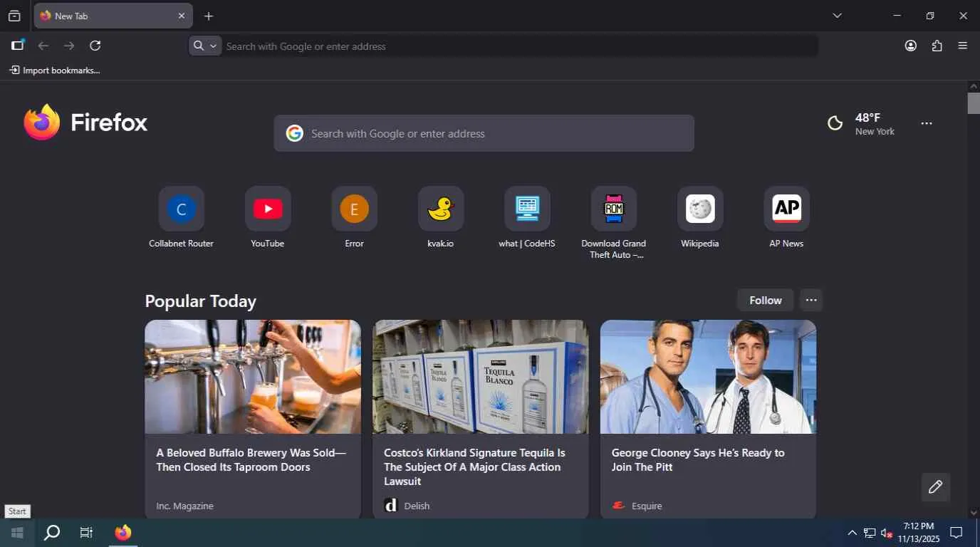Click the page scrollbar thumb

(974, 103)
